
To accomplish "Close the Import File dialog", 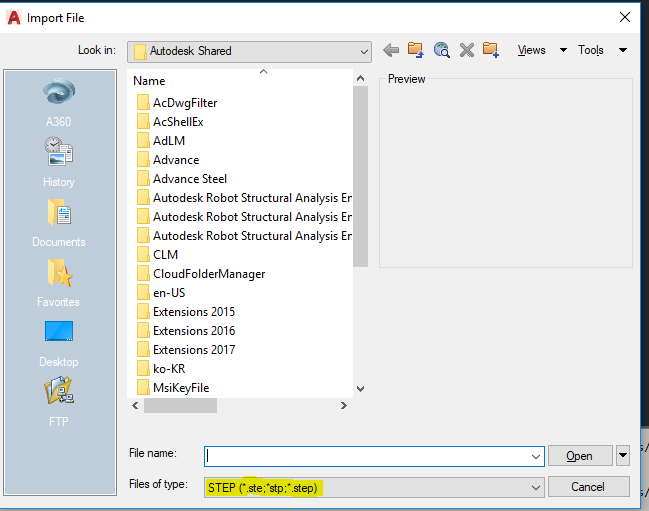I will [625, 17].
